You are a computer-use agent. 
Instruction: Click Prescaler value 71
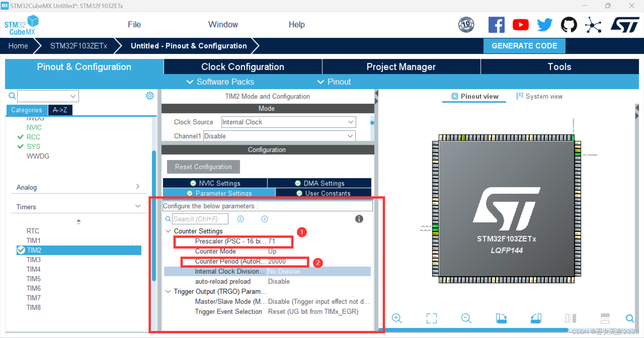271,241
